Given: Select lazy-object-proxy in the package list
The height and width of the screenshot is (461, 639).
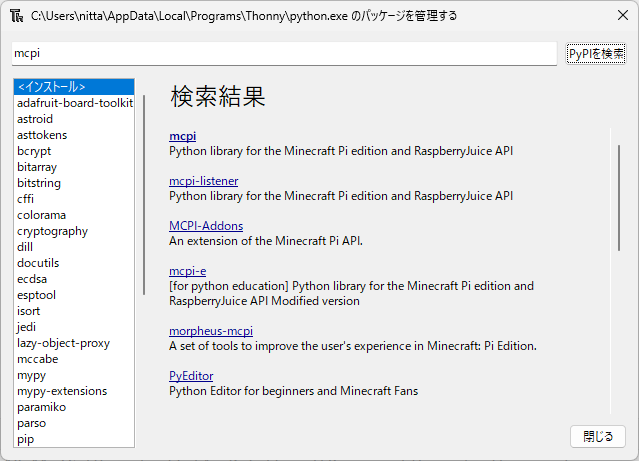Looking at the screenshot, I should (63, 343).
